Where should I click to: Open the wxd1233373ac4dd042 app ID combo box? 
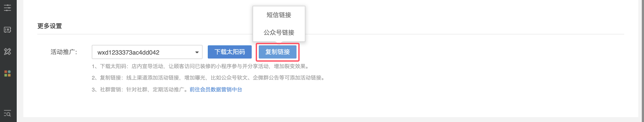pos(147,52)
